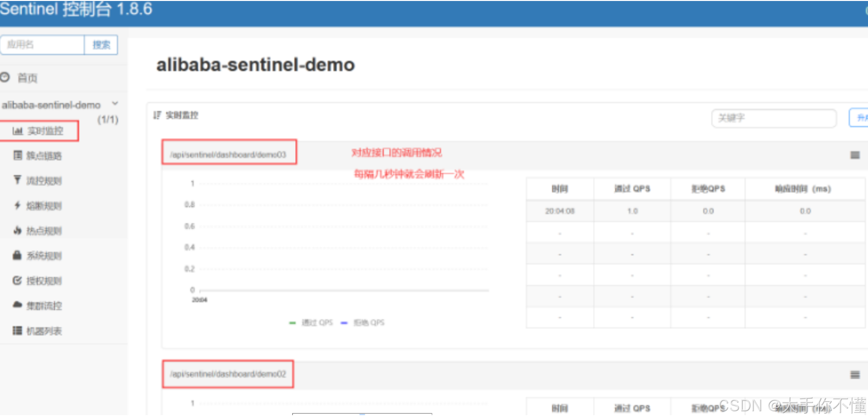868x420 pixels.
Task: Click the hamburger icon for demo02 panel
Action: click(855, 375)
